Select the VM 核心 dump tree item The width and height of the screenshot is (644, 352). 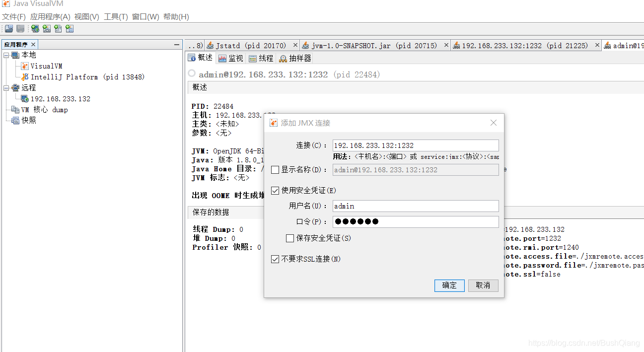[x=44, y=110]
